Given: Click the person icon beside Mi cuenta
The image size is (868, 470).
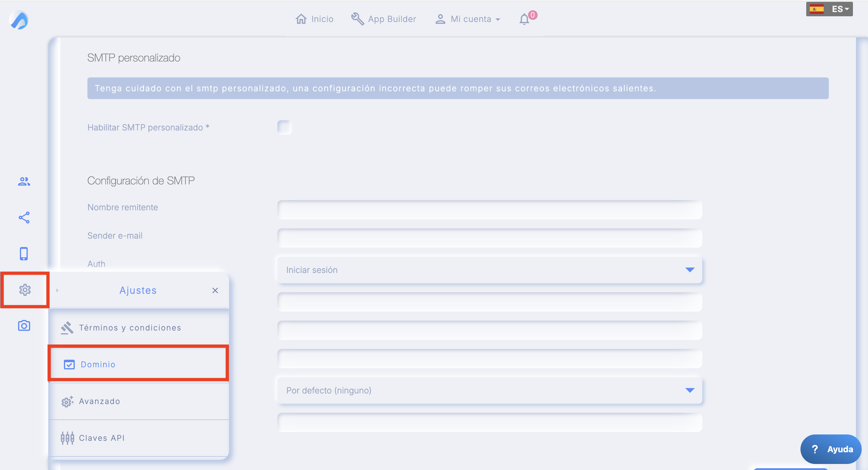Looking at the screenshot, I should [x=440, y=19].
